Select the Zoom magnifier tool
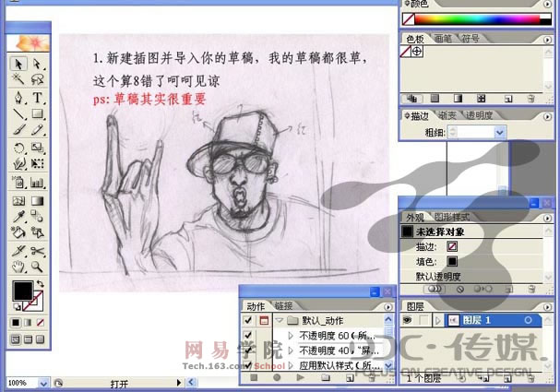The height and width of the screenshot is (392, 560). [37, 267]
